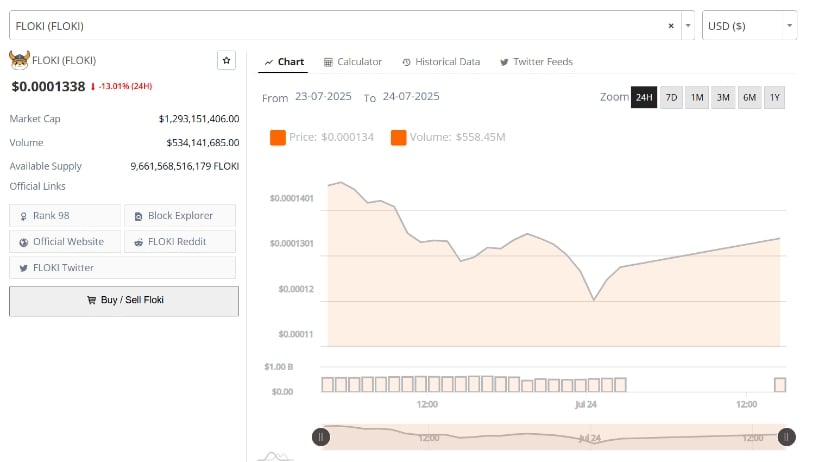Viewport: 825px width, 462px height.
Task: Click the $0.0001401 y-axis label
Action: click(291, 198)
